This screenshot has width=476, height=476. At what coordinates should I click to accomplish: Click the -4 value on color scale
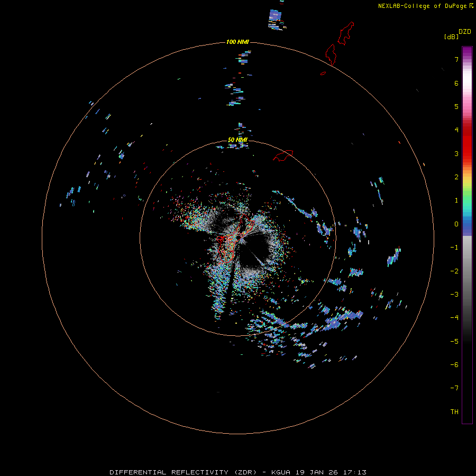[454, 318]
